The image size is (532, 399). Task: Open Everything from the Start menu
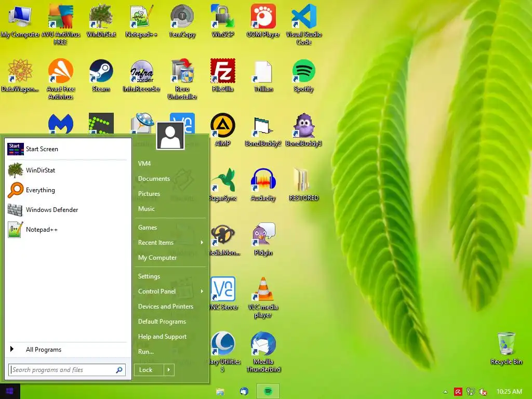point(68,190)
